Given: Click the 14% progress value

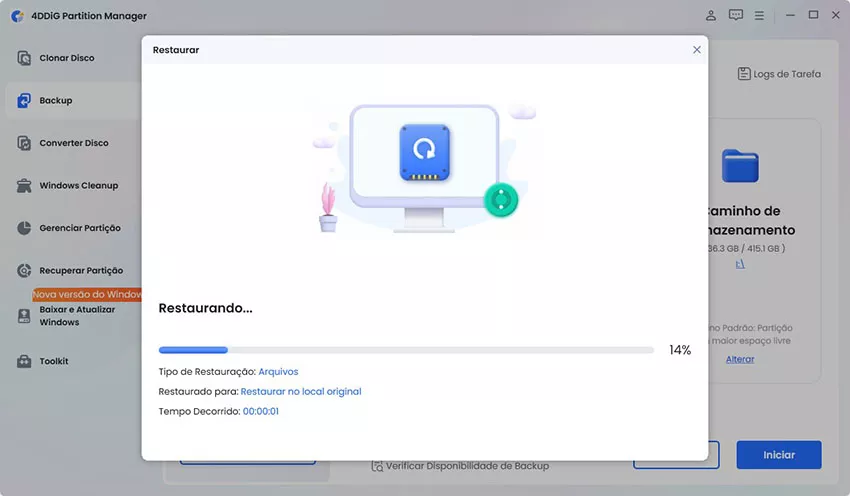Looking at the screenshot, I should [680, 350].
